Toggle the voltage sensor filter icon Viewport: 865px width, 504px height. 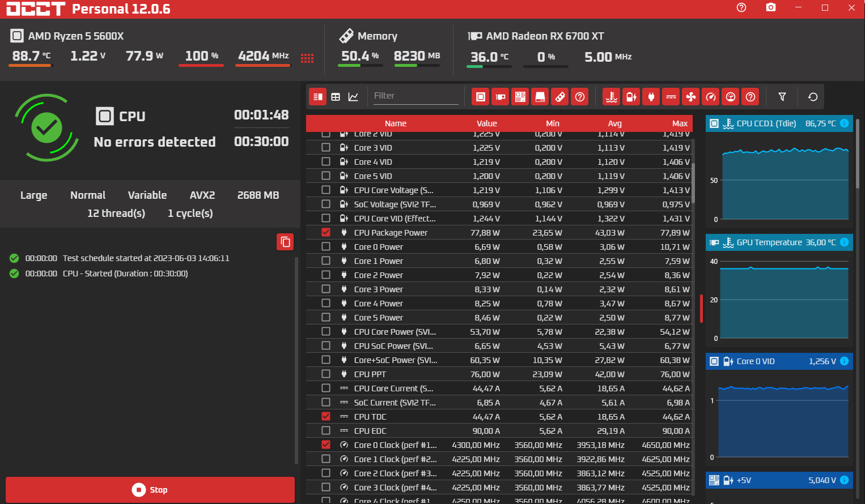click(631, 97)
